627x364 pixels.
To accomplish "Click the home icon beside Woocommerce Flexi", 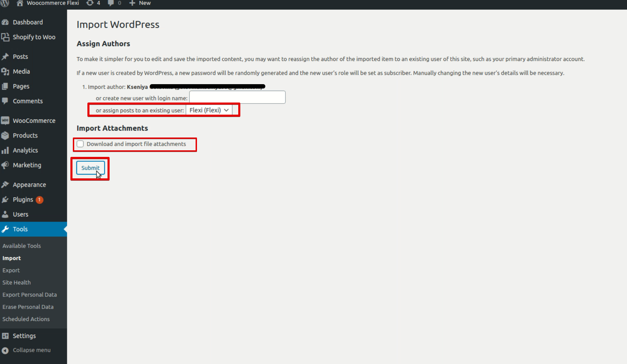I will (x=20, y=3).
